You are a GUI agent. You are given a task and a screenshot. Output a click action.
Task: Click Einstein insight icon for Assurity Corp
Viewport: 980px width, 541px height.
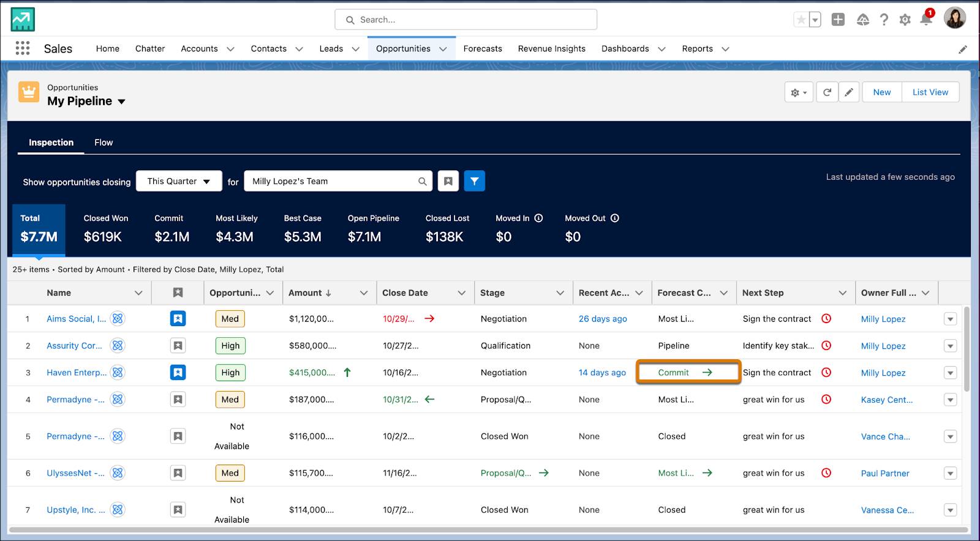[x=118, y=345]
